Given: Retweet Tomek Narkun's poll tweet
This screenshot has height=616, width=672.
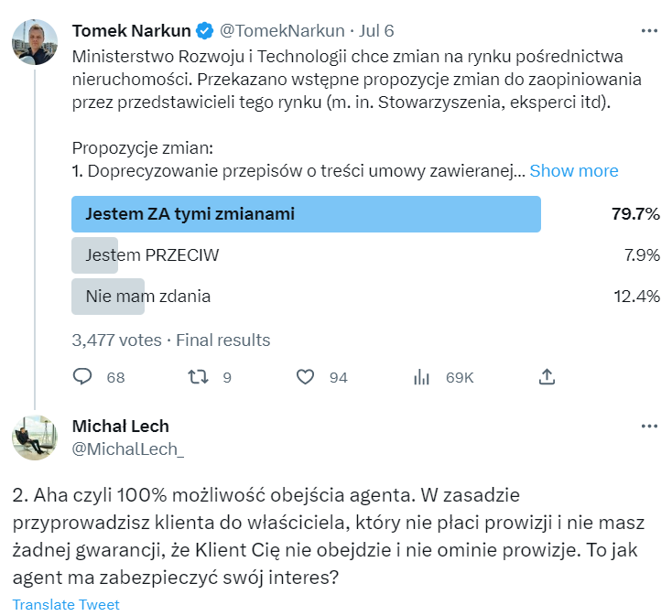Looking at the screenshot, I should (x=197, y=377).
